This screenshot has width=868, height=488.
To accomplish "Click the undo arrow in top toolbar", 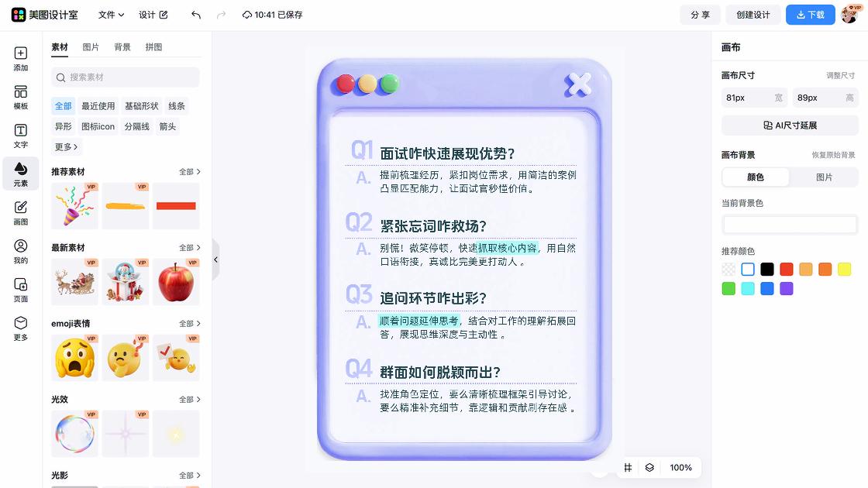I will pyautogui.click(x=195, y=15).
